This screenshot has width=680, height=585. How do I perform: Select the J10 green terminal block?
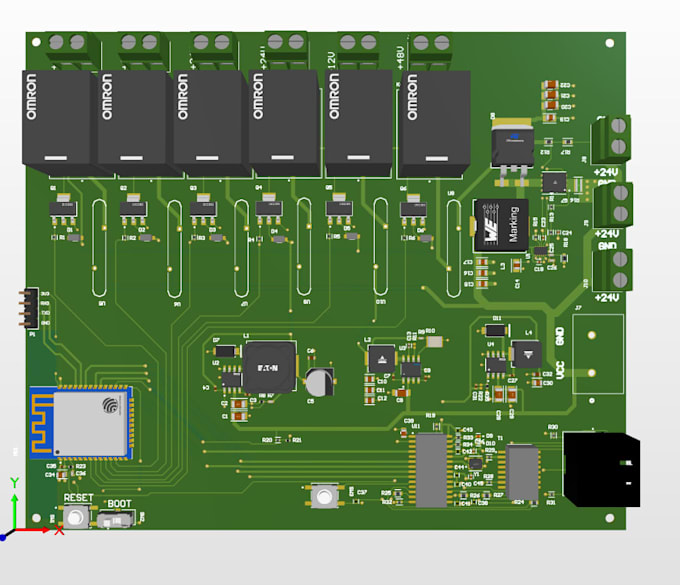coord(612,270)
